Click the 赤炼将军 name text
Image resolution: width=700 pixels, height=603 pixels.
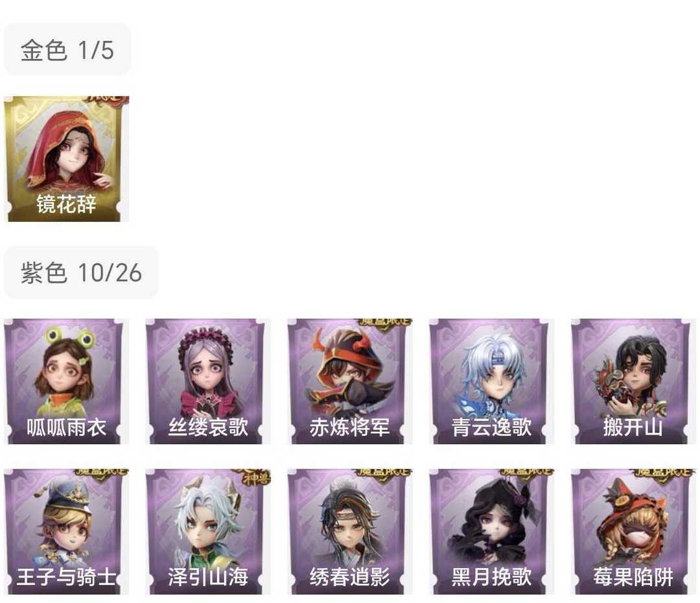coord(349,427)
